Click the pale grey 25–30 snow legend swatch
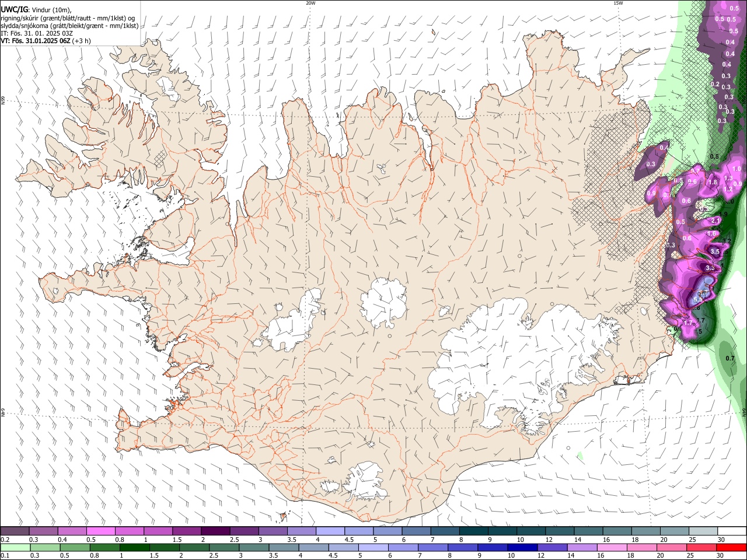 [x=704, y=531]
